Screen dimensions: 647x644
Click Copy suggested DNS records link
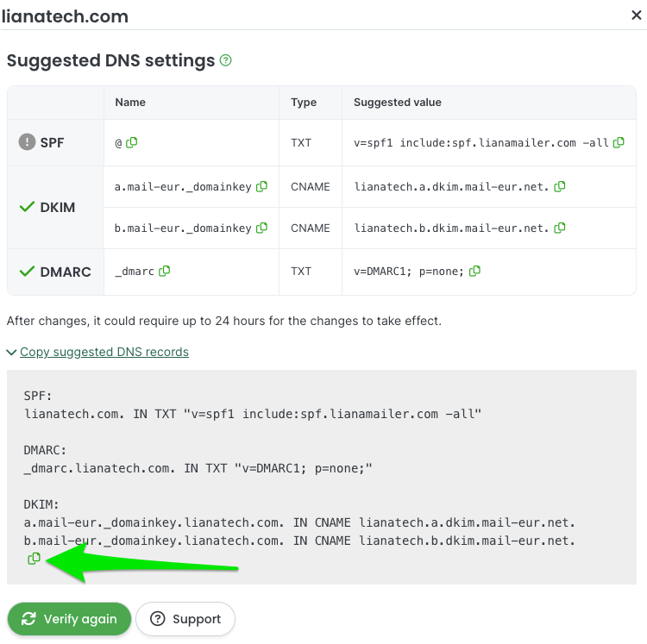tap(104, 352)
